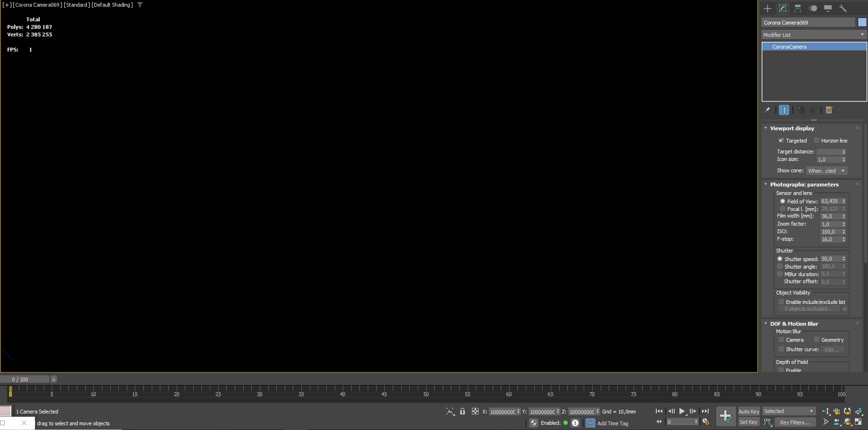Toggle the Pin Stack icon

click(767, 110)
